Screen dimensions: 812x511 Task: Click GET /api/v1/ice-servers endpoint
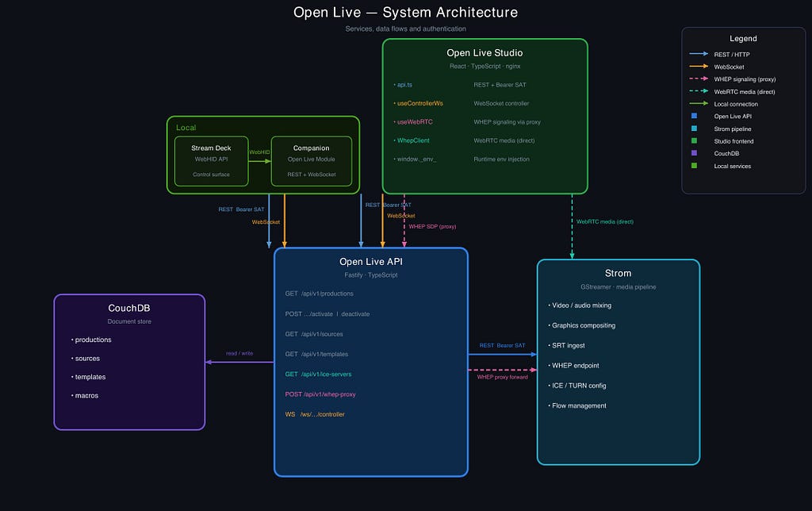click(318, 375)
